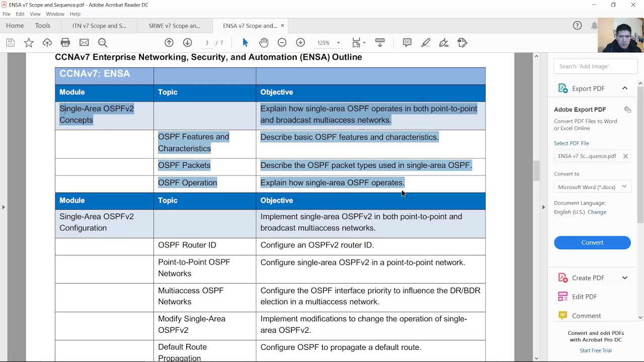Expand the Create PDF section chevron

[625, 278]
